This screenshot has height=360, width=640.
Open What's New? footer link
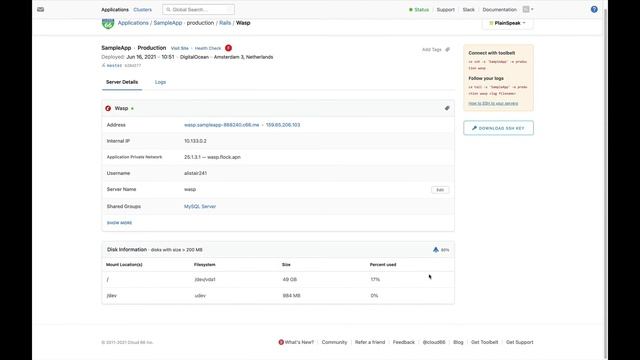click(x=299, y=342)
